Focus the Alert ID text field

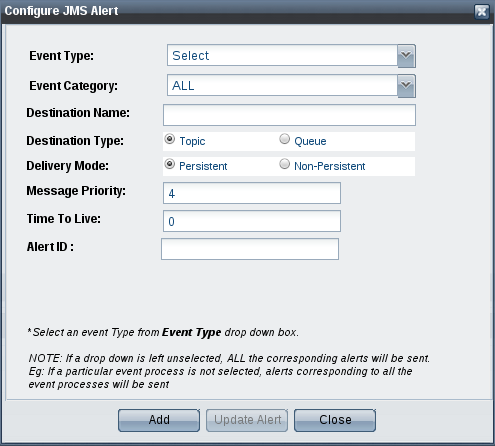[250, 249]
